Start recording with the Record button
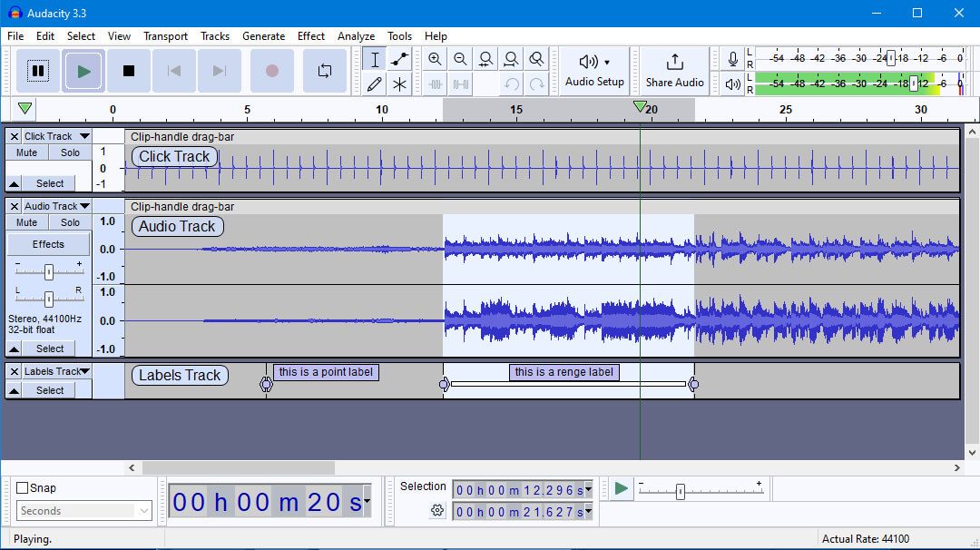Viewport: 980px width, 550px height. (x=272, y=72)
